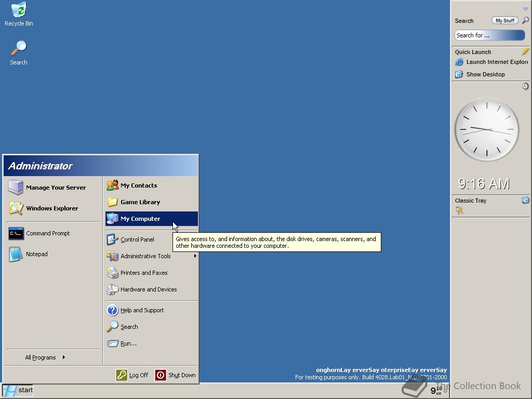Click the Game Library label
The height and width of the screenshot is (399, 532).
[x=140, y=202]
